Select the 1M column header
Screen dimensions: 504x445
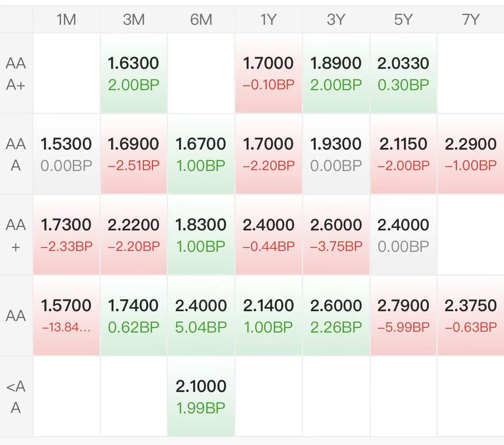pos(66,19)
